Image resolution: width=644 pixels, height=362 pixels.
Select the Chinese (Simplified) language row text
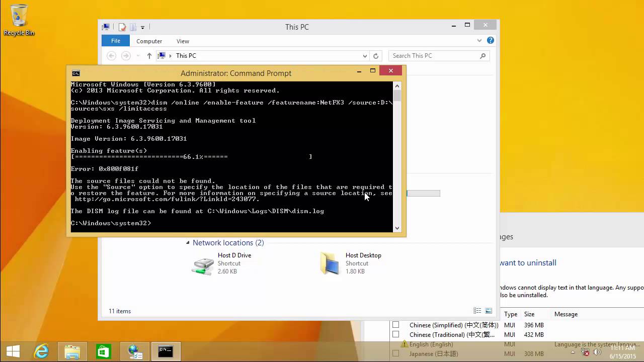(x=454, y=325)
